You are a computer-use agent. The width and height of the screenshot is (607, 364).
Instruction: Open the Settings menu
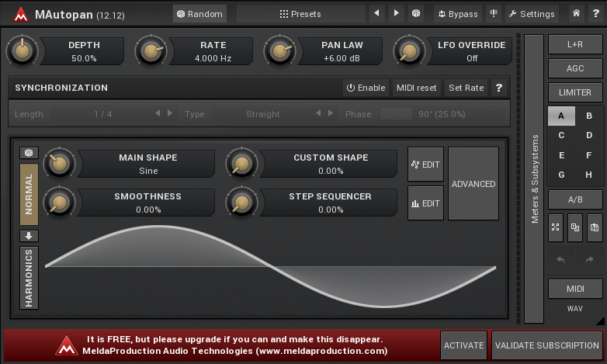[532, 14]
